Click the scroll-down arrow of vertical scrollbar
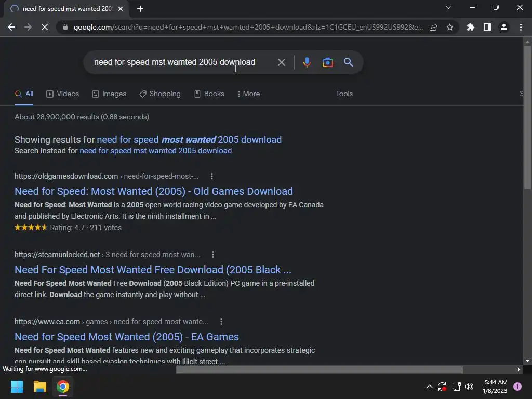This screenshot has height=399, width=532. click(527, 361)
